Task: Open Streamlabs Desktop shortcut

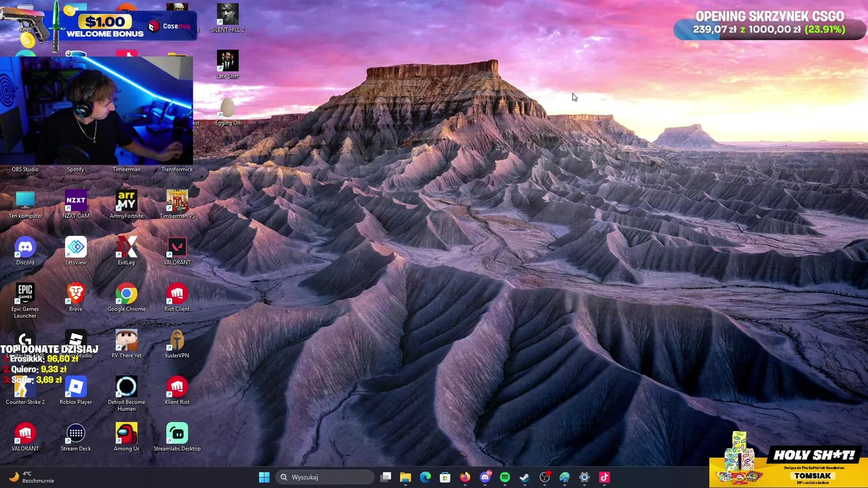Action: tap(177, 437)
